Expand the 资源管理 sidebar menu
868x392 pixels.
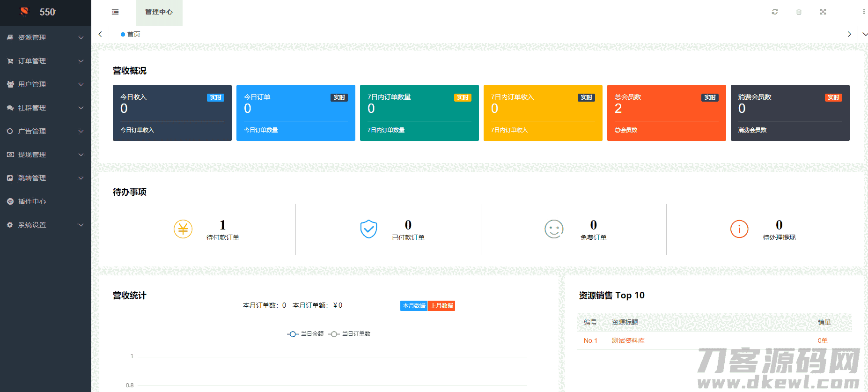[x=45, y=37]
